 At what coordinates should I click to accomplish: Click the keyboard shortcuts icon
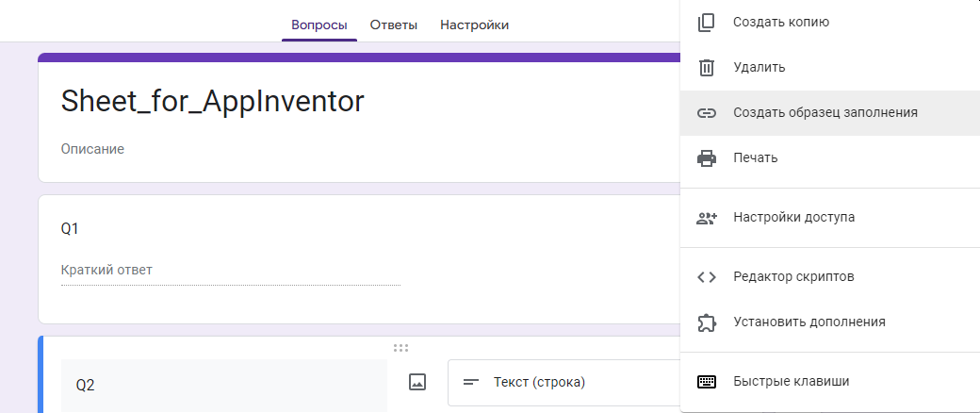tap(706, 382)
